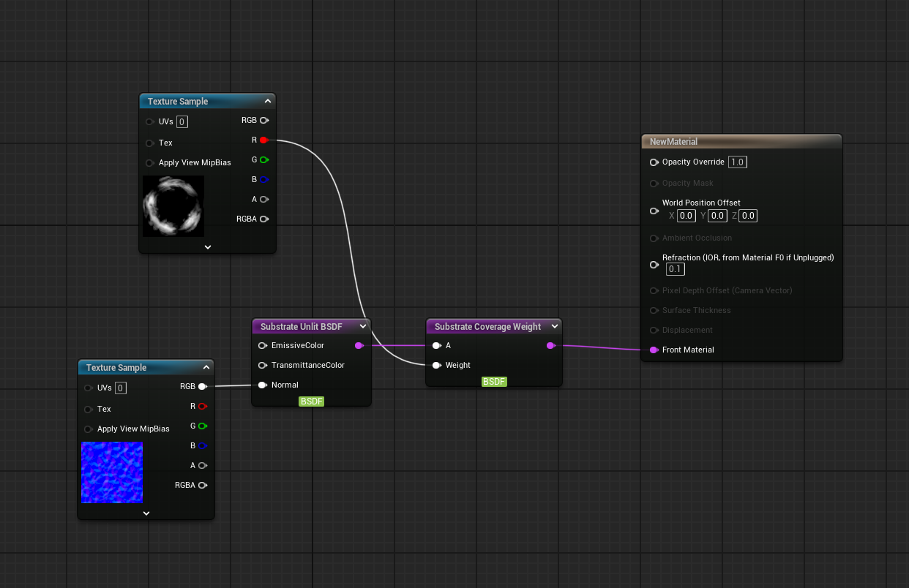Click the Weight input pin on Substrate Coverage Weight

[x=437, y=365]
